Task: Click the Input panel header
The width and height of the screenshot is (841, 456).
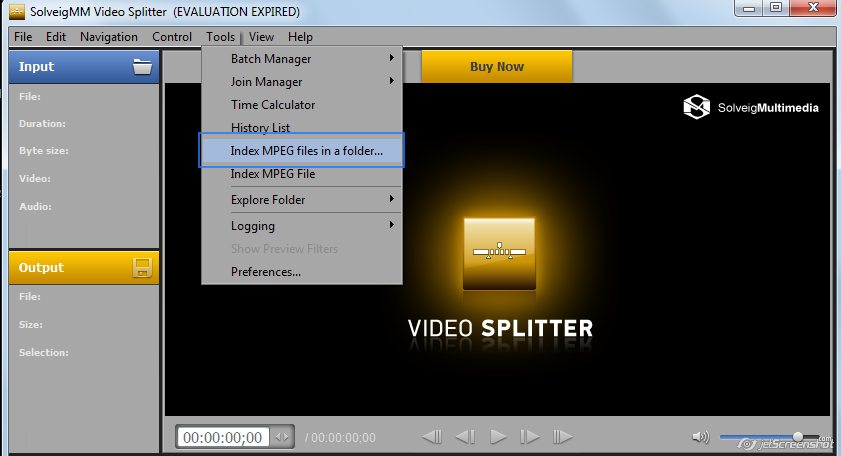Action: click(x=84, y=67)
